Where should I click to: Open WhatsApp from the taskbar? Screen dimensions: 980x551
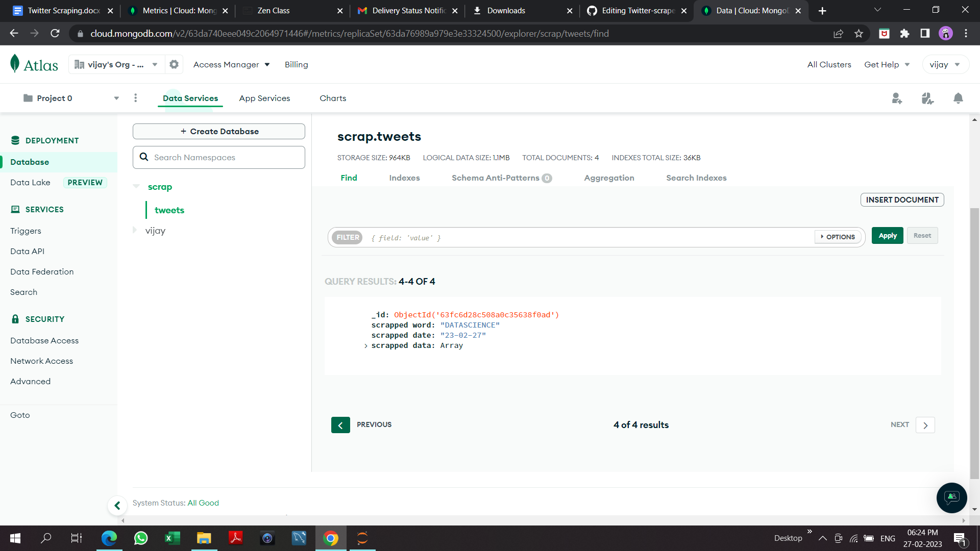coord(140,538)
